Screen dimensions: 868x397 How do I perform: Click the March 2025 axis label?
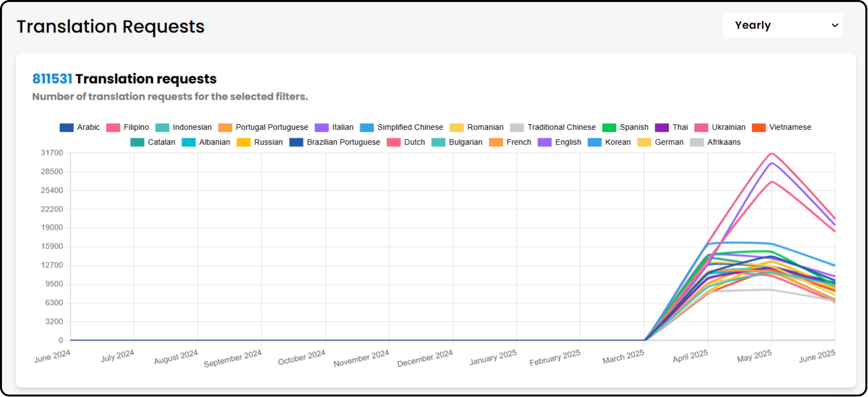click(x=623, y=357)
